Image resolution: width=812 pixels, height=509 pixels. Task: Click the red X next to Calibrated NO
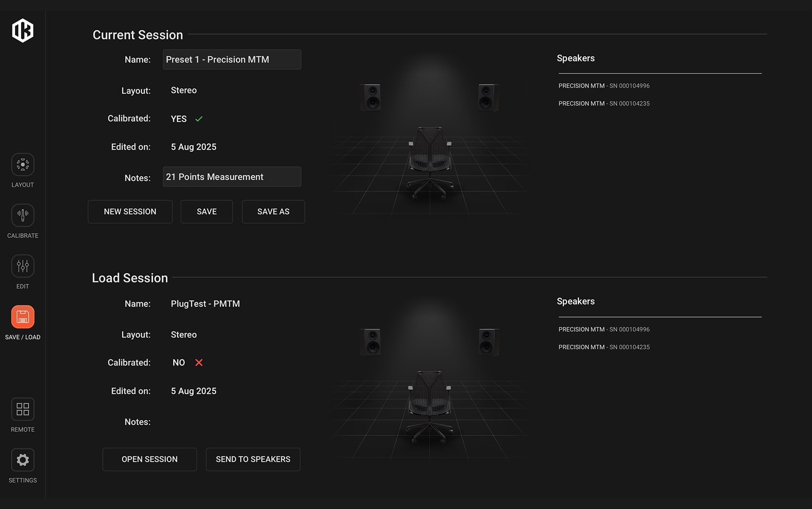[199, 362]
